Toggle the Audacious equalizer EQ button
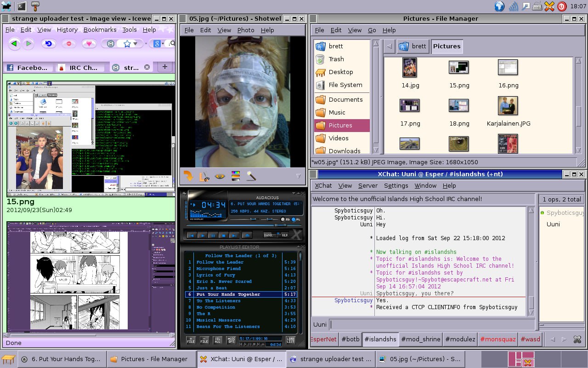 (283, 219)
